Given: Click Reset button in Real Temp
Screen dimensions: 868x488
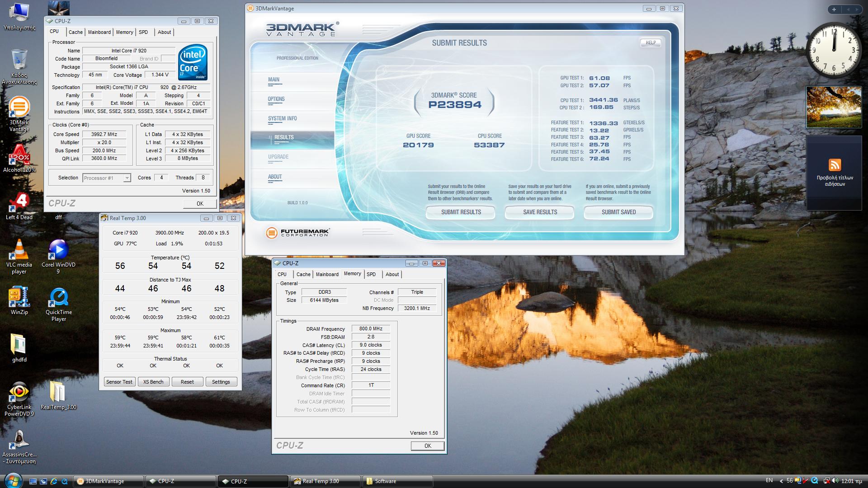Looking at the screenshot, I should coord(187,382).
